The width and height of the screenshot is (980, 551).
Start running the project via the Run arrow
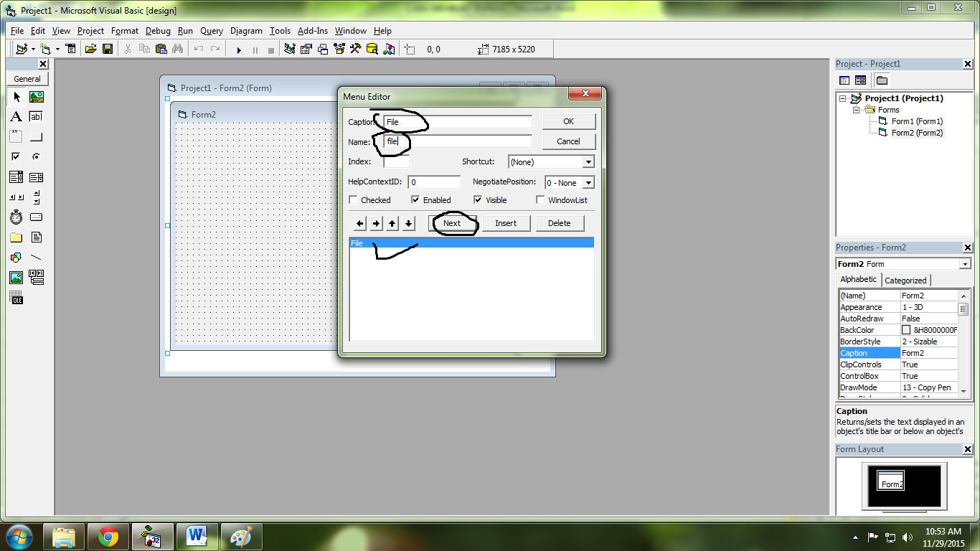coord(238,49)
